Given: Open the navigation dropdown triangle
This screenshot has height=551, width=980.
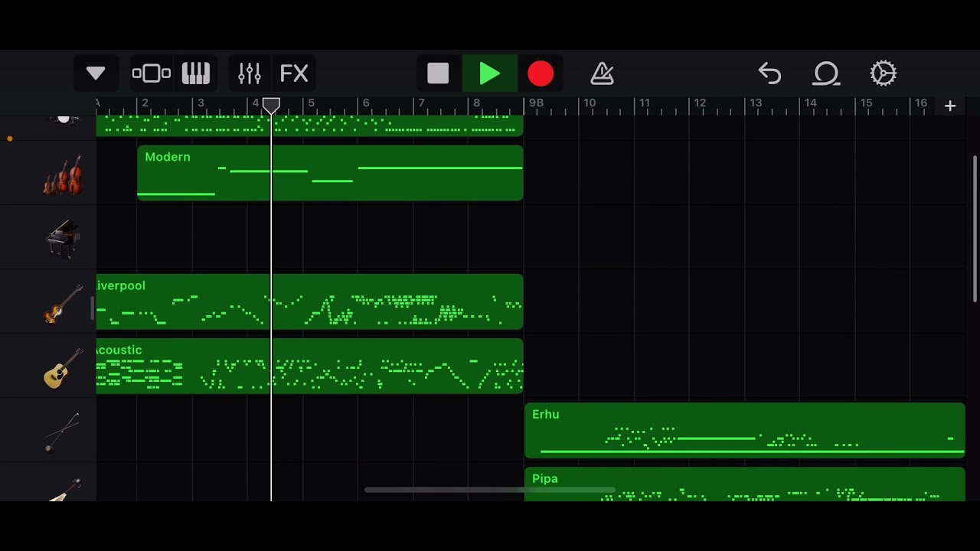Looking at the screenshot, I should [96, 73].
